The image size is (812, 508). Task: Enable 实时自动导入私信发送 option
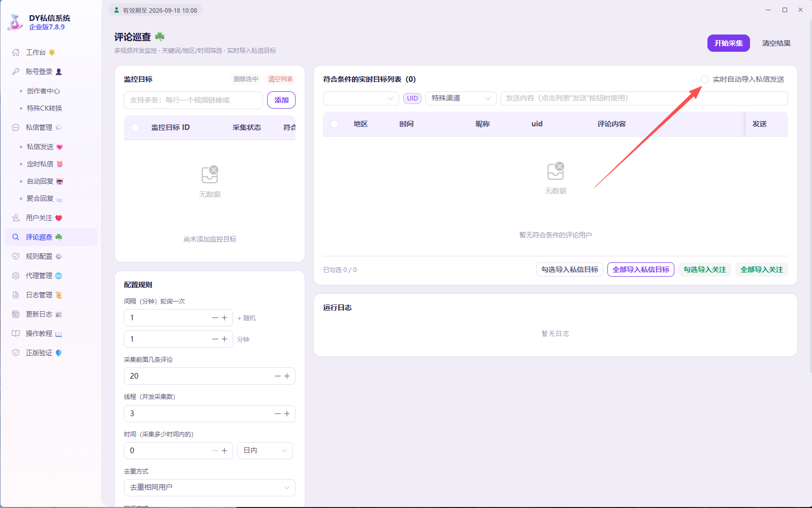coord(705,79)
